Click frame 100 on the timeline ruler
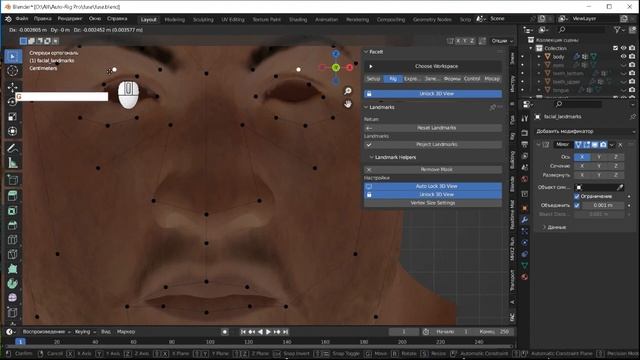This screenshot has width=640, height=360. click(x=210, y=342)
